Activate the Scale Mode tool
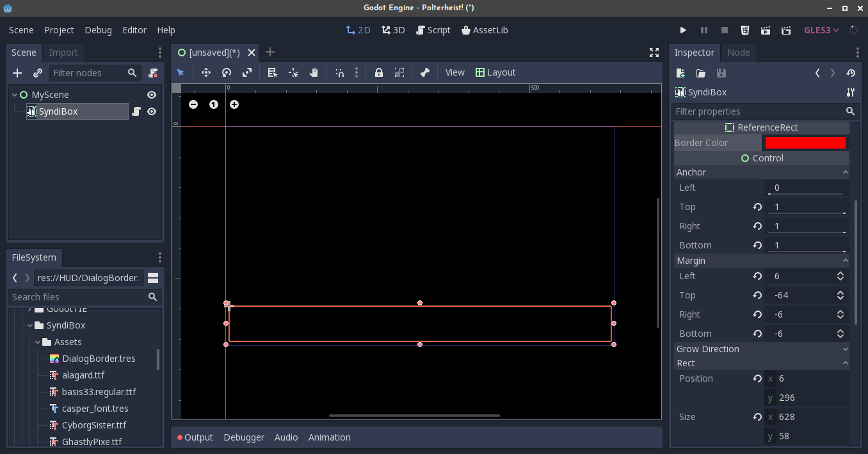 click(x=247, y=72)
